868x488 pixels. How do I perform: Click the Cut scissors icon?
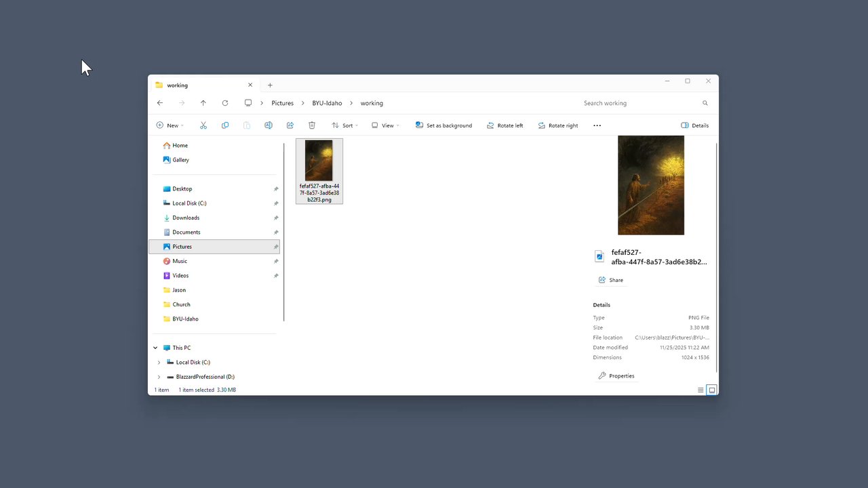203,125
